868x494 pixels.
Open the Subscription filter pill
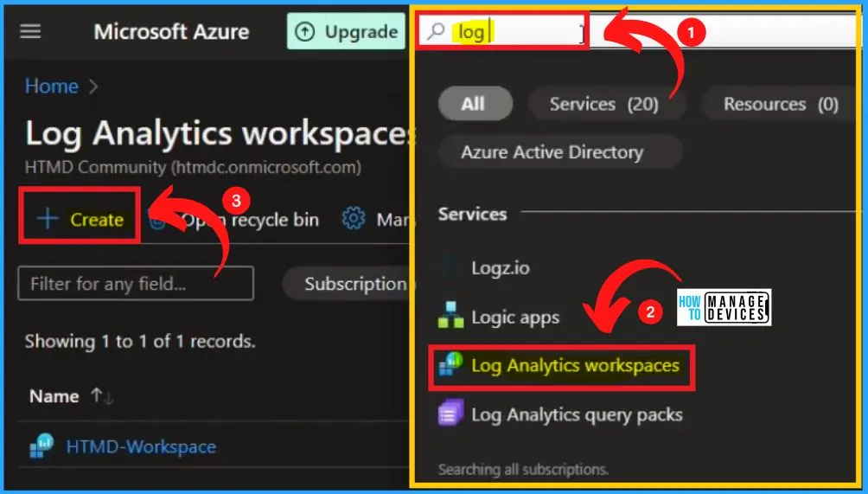click(348, 284)
